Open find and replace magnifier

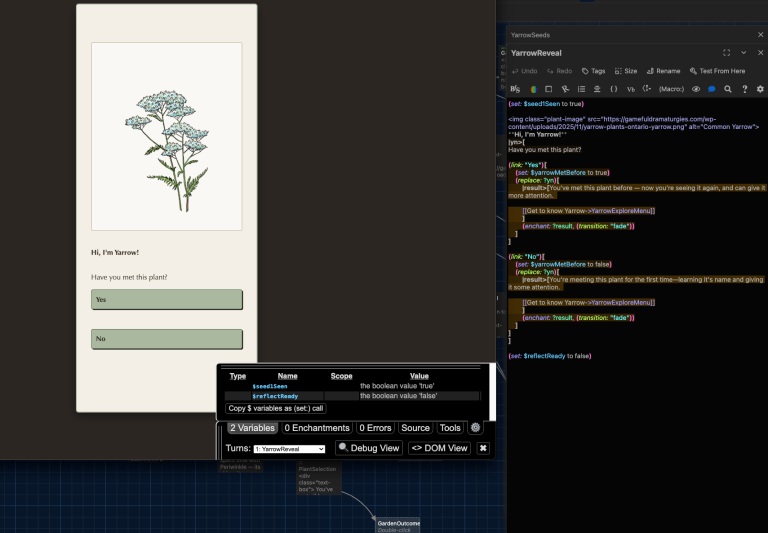[728, 89]
